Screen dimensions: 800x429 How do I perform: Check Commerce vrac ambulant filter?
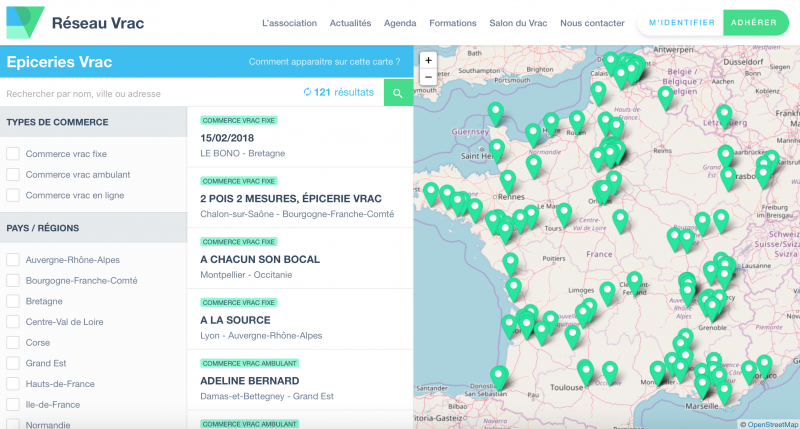pyautogui.click(x=13, y=174)
